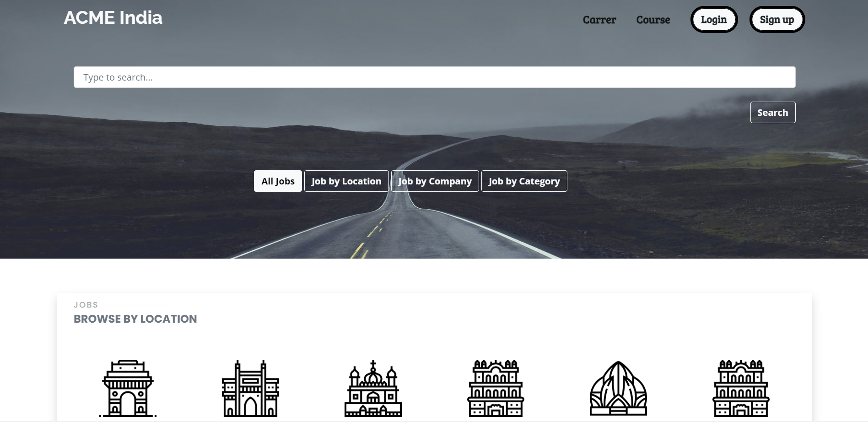
Task: Click the Browse by Location heading
Action: click(135, 319)
